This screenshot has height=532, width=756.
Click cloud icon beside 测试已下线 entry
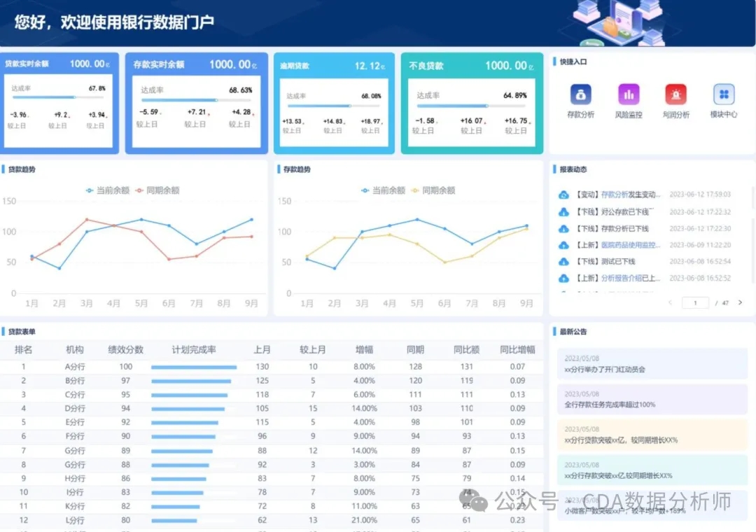[563, 262]
